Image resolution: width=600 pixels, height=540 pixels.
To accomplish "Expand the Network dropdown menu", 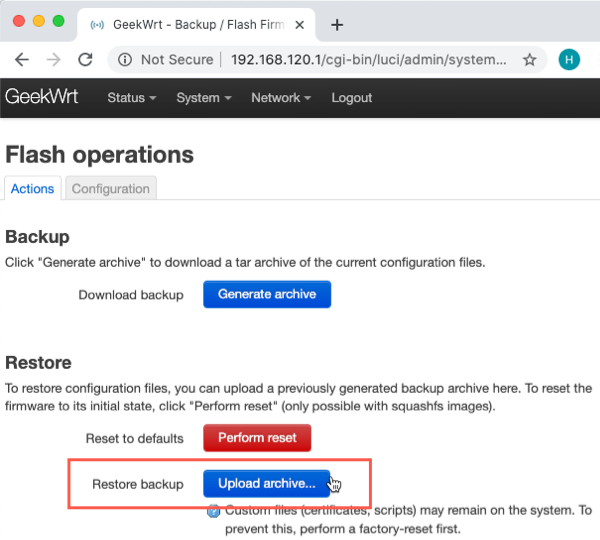I will (281, 98).
